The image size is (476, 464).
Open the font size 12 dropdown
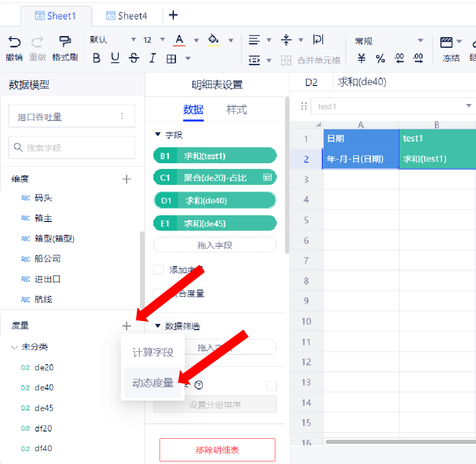[x=154, y=40]
